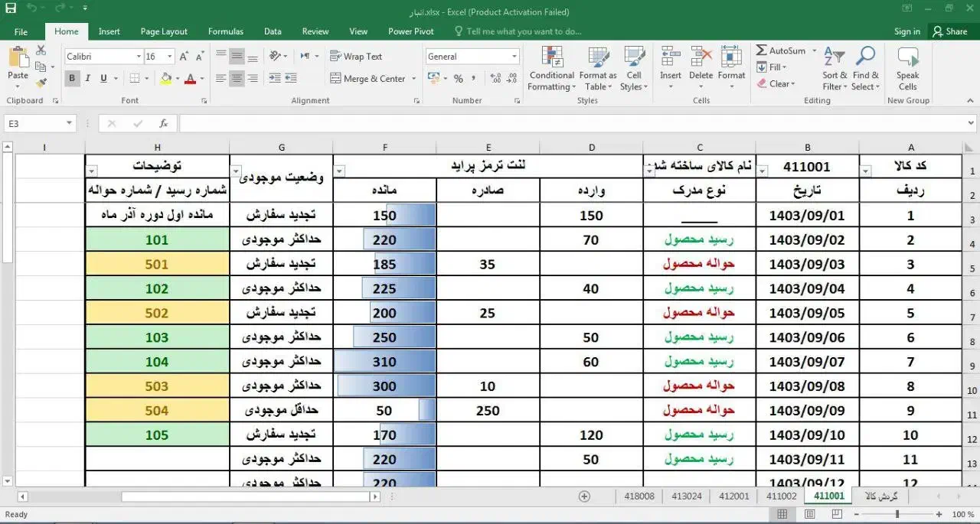Toggle Bold formatting
The image size is (980, 524).
tap(72, 78)
